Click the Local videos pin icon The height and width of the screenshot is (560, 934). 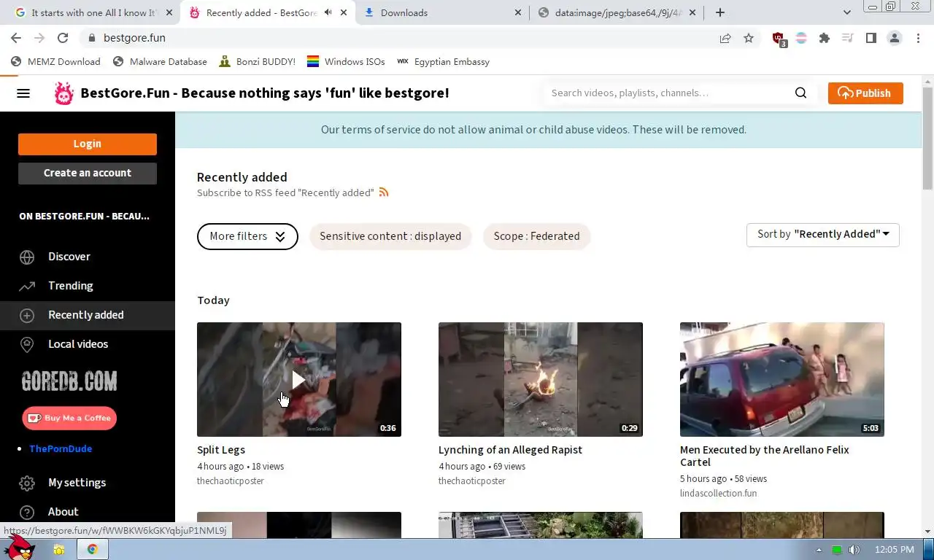27,344
